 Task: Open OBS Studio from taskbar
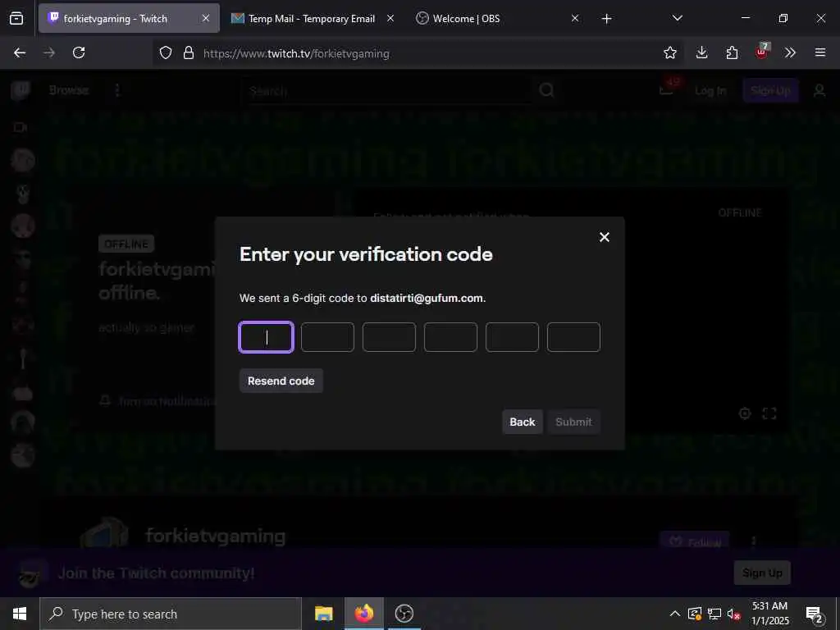coord(404,614)
